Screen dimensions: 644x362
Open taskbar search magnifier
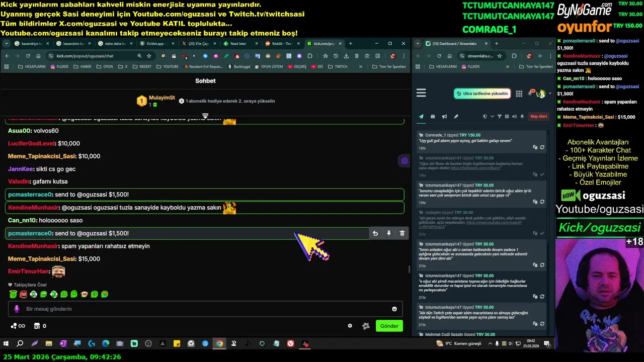[20, 344]
